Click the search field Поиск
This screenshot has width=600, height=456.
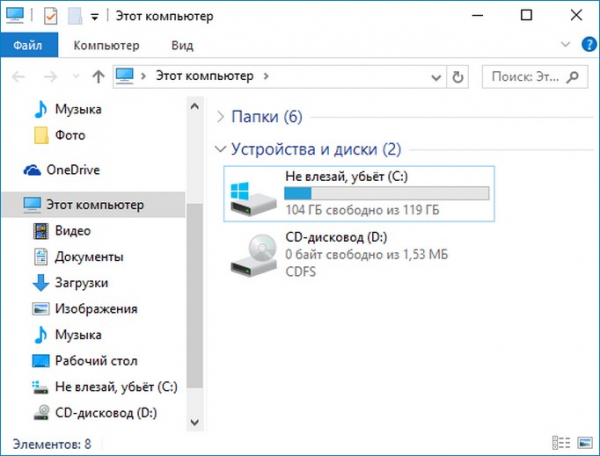[x=535, y=77]
